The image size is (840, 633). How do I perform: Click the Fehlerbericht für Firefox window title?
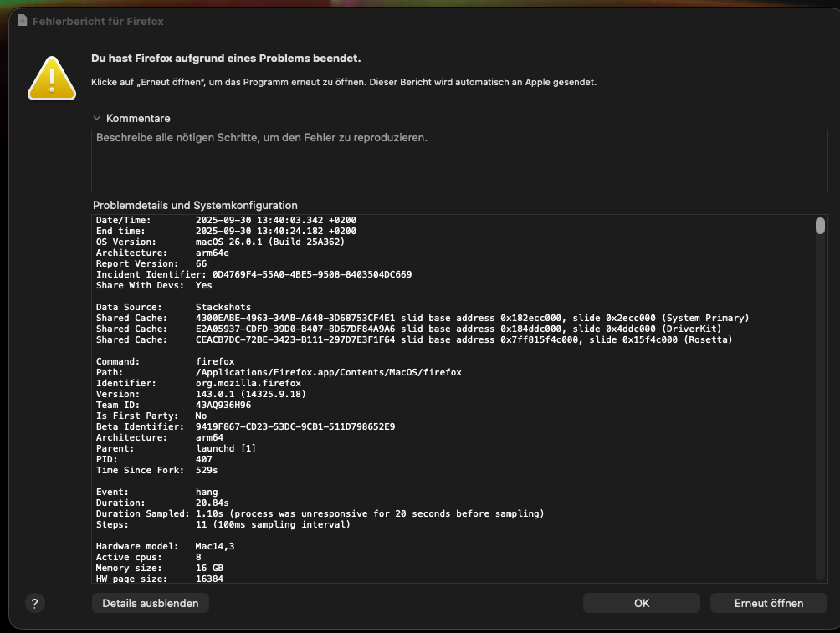[98, 22]
